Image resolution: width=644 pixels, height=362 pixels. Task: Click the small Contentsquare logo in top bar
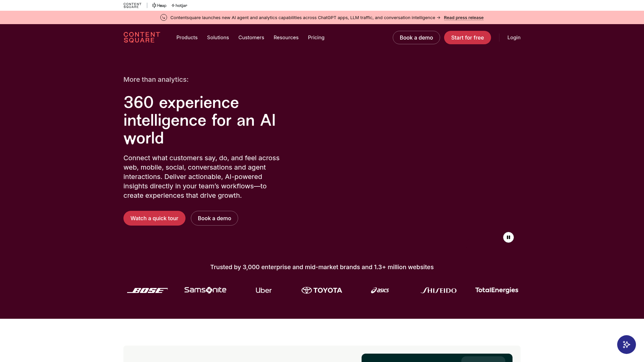132,5
